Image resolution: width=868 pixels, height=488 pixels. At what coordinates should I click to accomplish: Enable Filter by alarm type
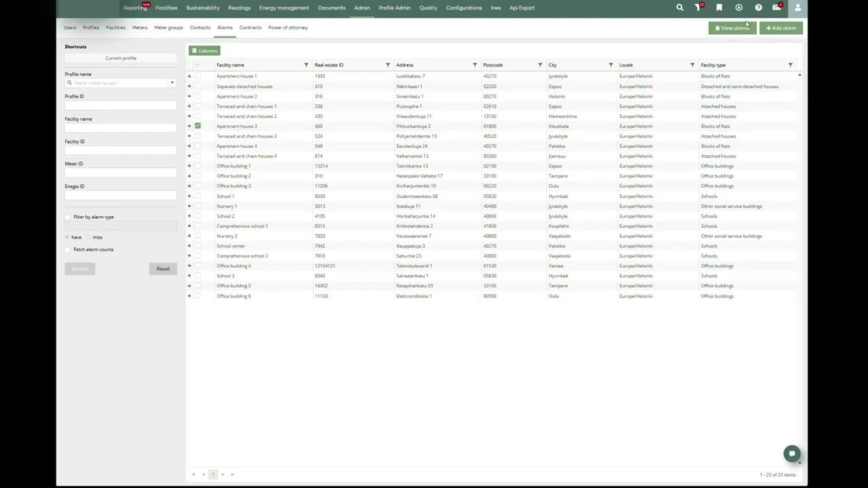click(x=68, y=217)
